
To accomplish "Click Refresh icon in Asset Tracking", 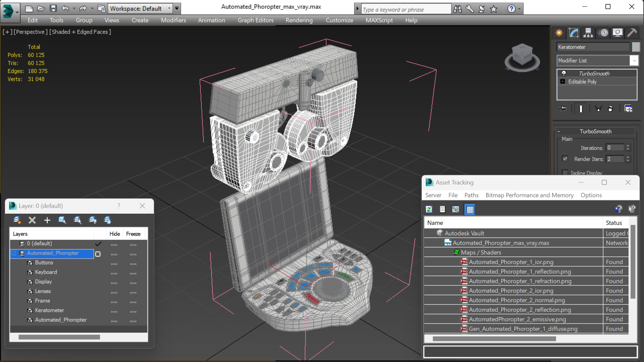I will [429, 209].
